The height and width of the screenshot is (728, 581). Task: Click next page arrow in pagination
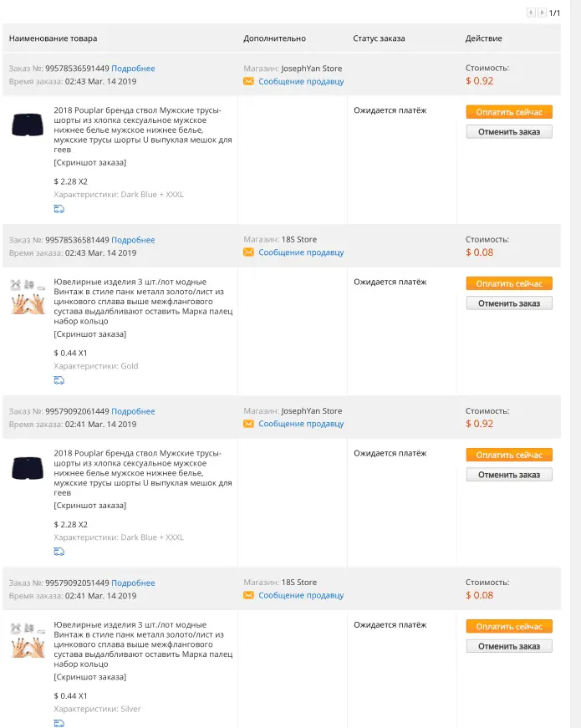pos(542,13)
